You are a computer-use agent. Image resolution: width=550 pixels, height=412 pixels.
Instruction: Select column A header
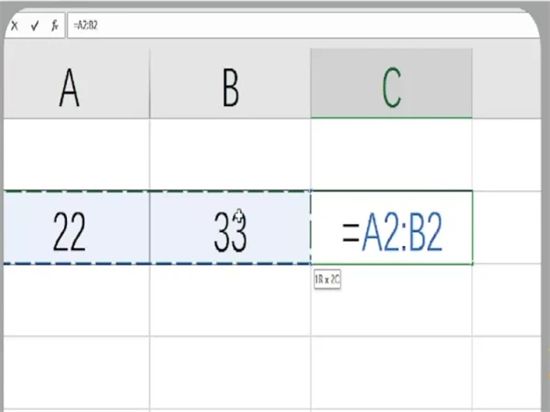76,83
